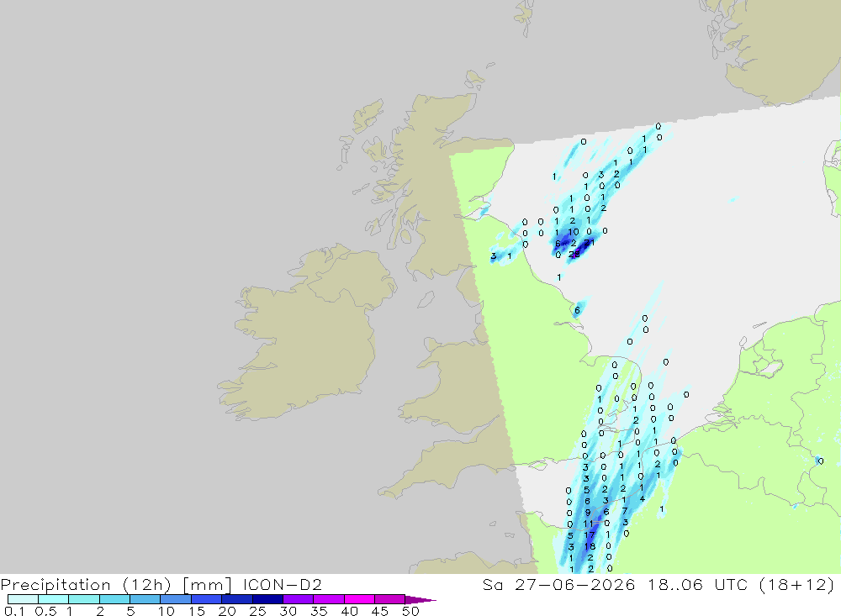Click the '17' precipitation value on map
The height and width of the screenshot is (616, 841).
[589, 535]
